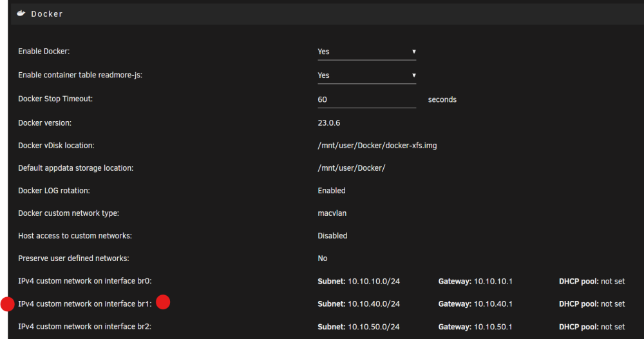Screen dimensions: 644x339
Task: Click the LOG rotation value Enabled
Action: pyautogui.click(x=332, y=191)
